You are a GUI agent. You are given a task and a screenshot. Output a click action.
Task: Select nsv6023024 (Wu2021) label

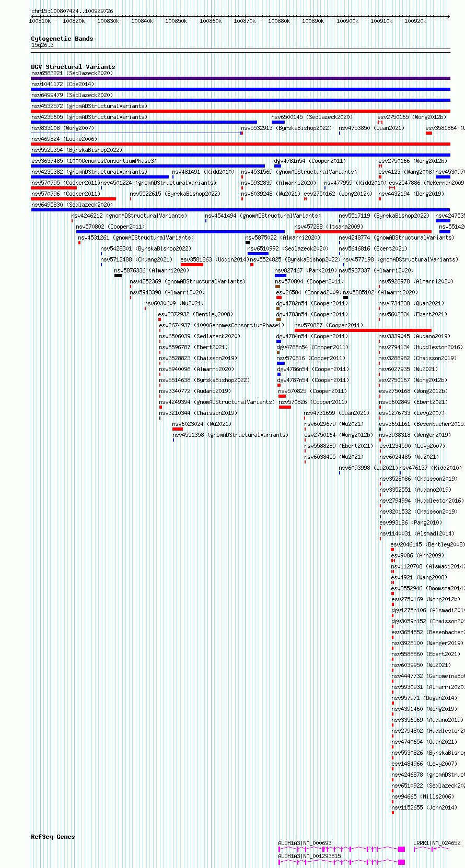click(202, 424)
